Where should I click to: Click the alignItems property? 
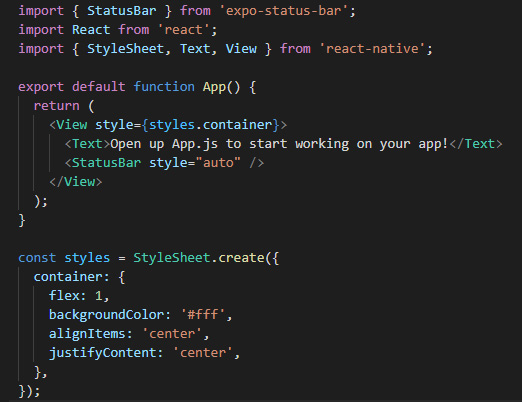(87, 334)
